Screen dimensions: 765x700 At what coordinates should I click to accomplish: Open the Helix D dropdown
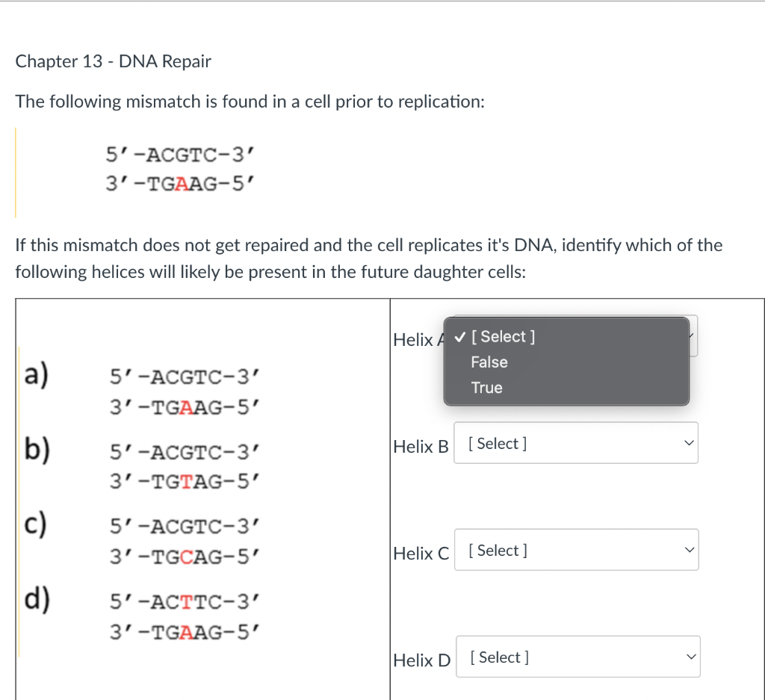(x=577, y=656)
